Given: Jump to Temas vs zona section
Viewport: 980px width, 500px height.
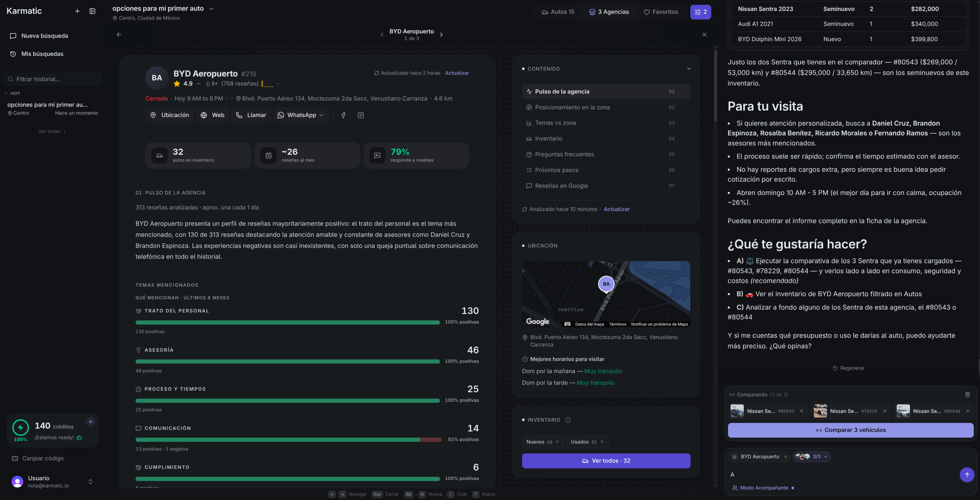Looking at the screenshot, I should coord(606,123).
